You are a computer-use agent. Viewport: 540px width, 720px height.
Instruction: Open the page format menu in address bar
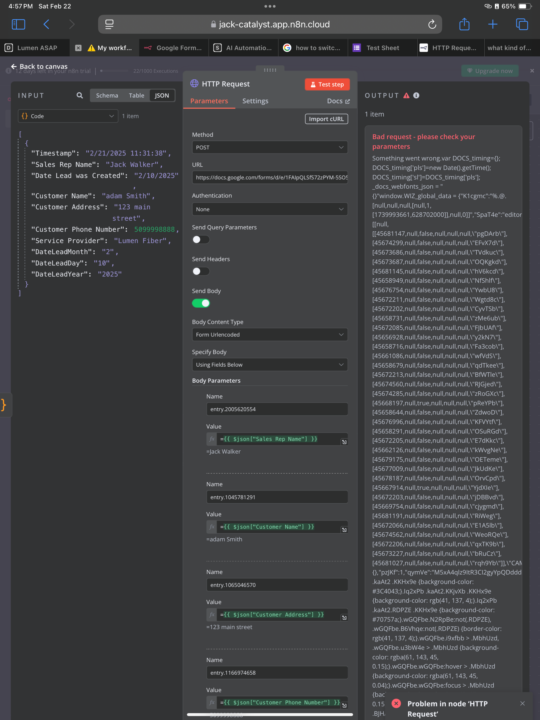point(109,24)
